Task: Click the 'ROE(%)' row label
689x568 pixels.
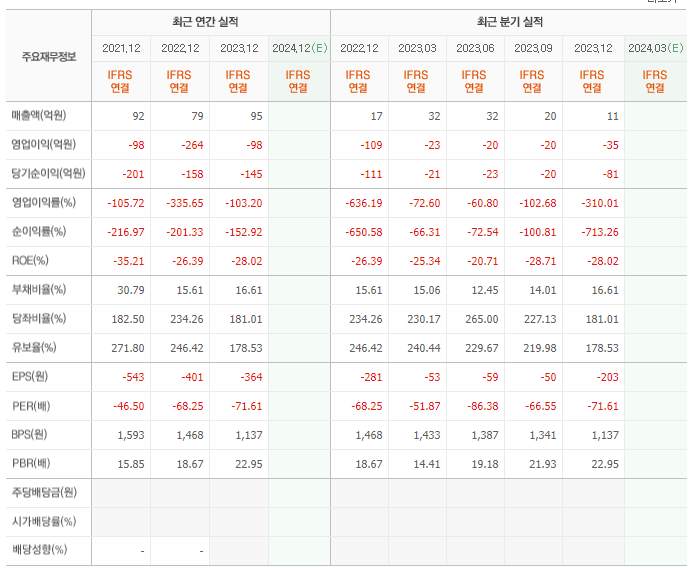Action: point(30,260)
